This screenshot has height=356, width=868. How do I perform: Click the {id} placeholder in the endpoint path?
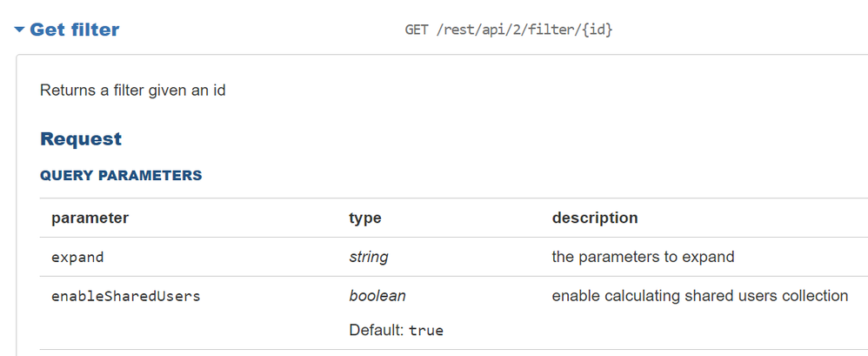[598, 30]
